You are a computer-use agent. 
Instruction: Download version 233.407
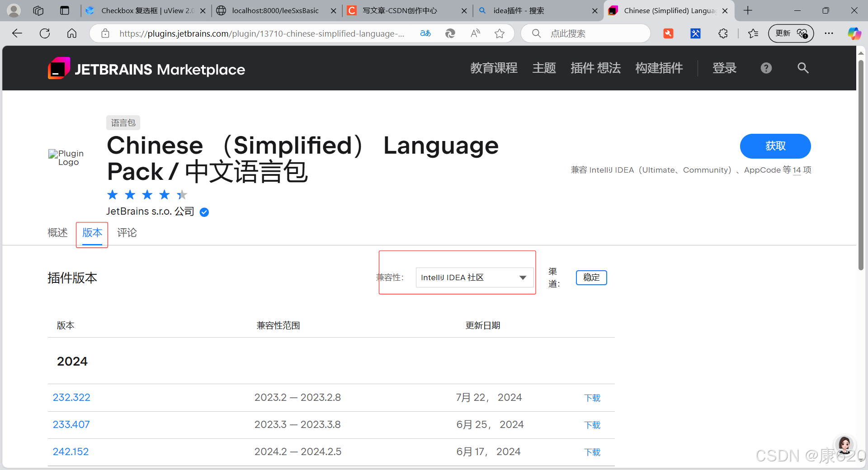coord(592,425)
